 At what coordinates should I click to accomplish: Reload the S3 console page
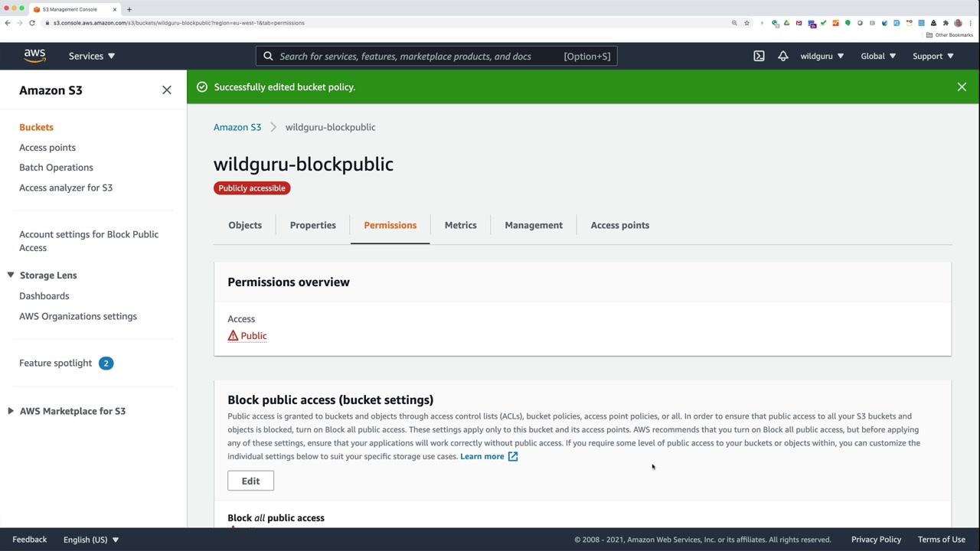coord(32,23)
